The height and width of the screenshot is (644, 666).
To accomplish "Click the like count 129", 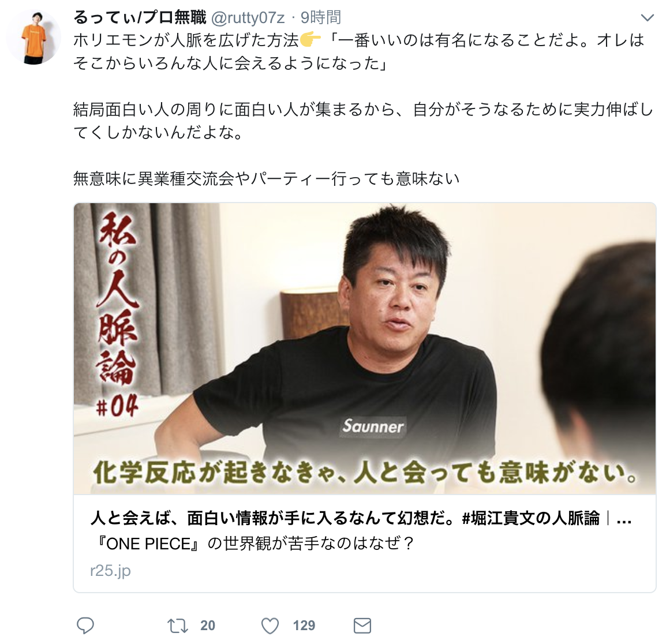I will 304,626.
